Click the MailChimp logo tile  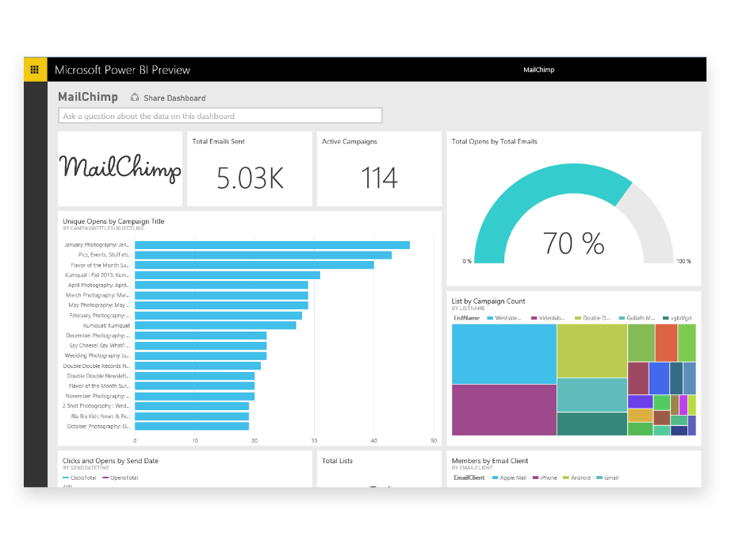pos(120,169)
